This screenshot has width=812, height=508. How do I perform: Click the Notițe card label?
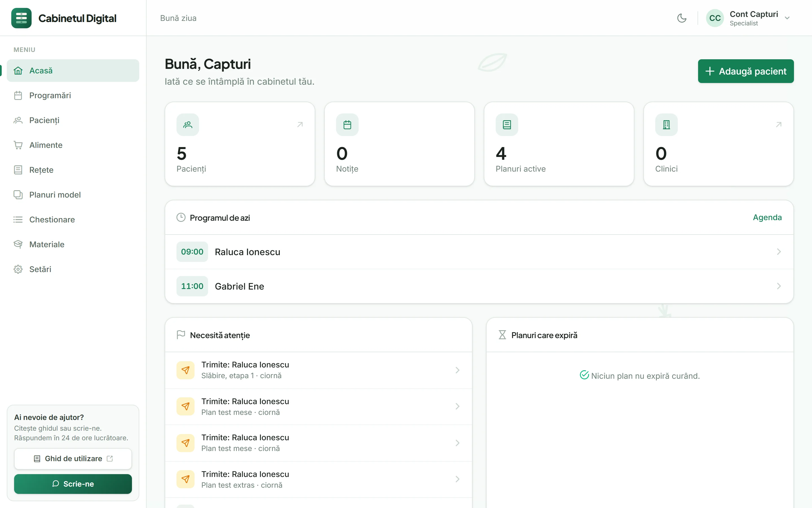347,169
